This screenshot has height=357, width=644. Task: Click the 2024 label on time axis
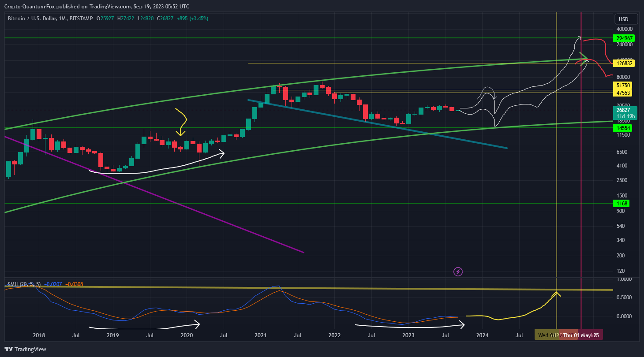[x=482, y=335]
